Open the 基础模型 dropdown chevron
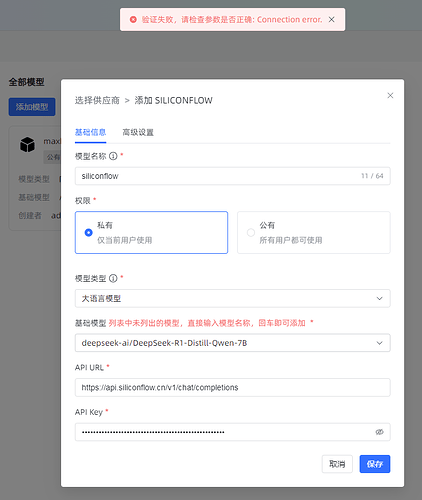Image resolution: width=422 pixels, height=500 pixels. tap(379, 343)
